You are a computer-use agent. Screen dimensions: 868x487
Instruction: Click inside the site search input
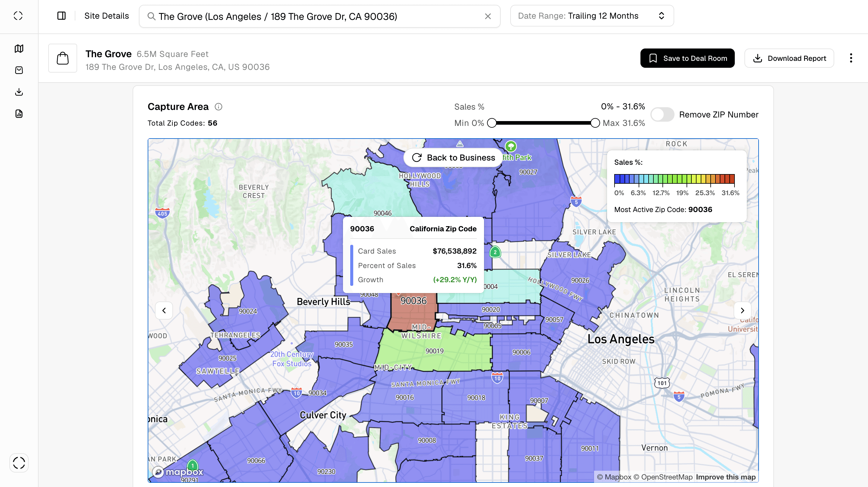pos(319,16)
